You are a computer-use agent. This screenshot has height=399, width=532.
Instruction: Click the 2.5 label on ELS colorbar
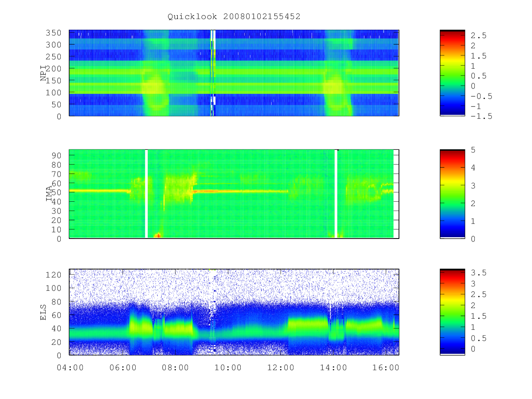point(478,294)
